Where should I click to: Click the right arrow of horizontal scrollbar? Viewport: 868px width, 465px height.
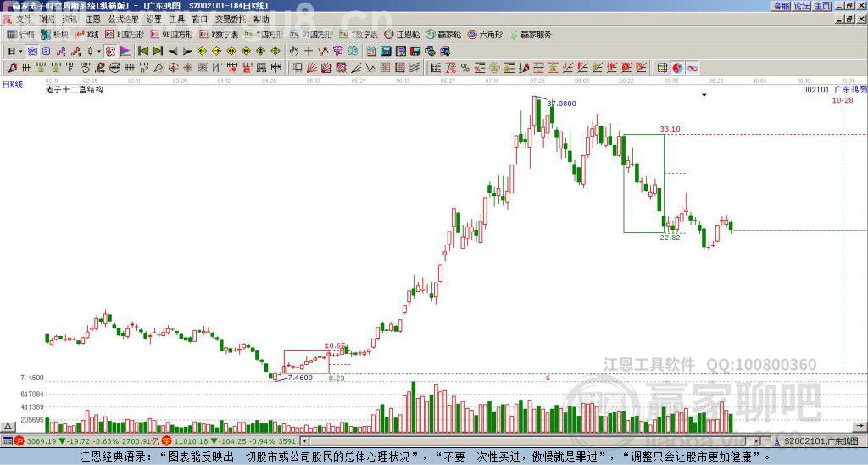[757, 441]
